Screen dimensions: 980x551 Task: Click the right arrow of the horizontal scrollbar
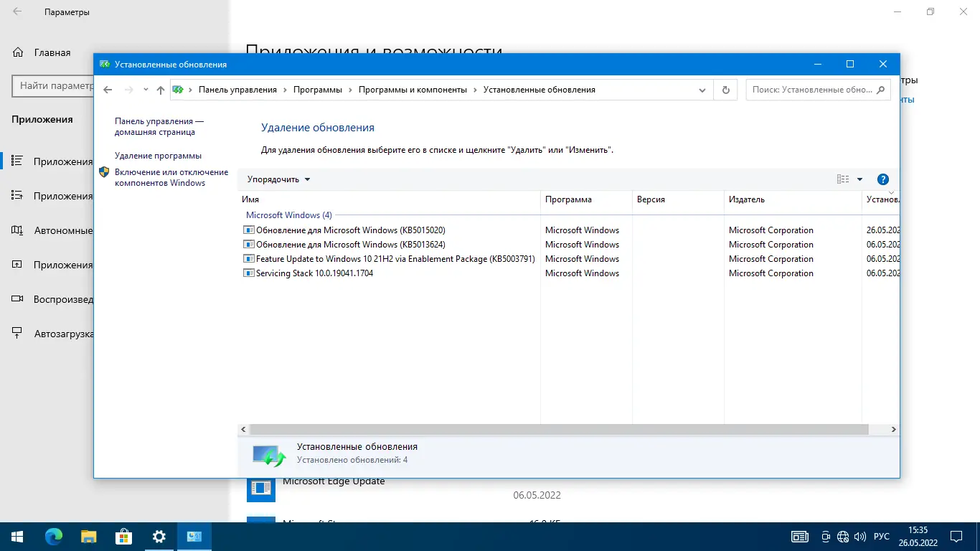pyautogui.click(x=894, y=429)
